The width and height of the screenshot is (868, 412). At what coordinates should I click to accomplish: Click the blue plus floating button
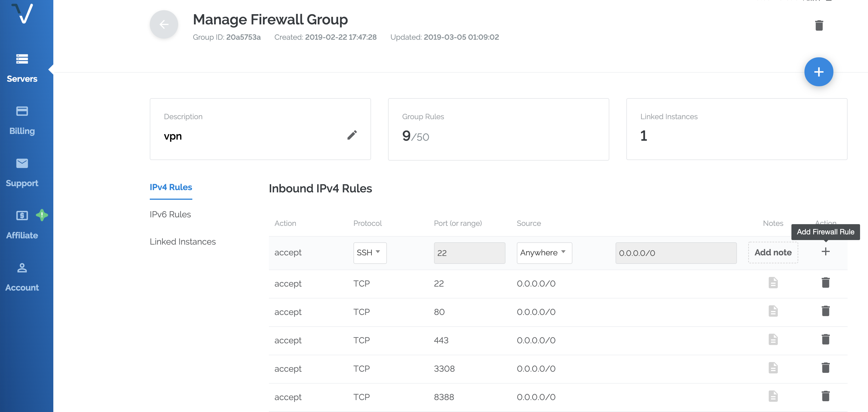tap(819, 72)
